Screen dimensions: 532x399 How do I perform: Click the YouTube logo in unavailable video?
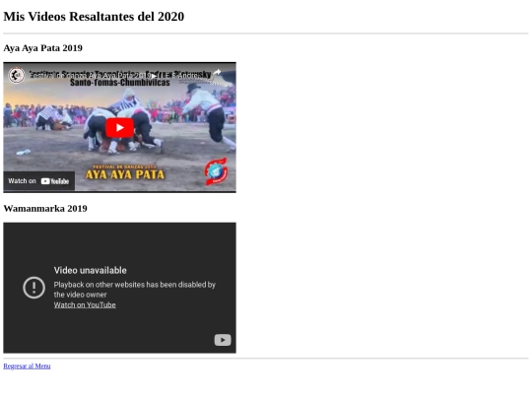[x=223, y=340]
